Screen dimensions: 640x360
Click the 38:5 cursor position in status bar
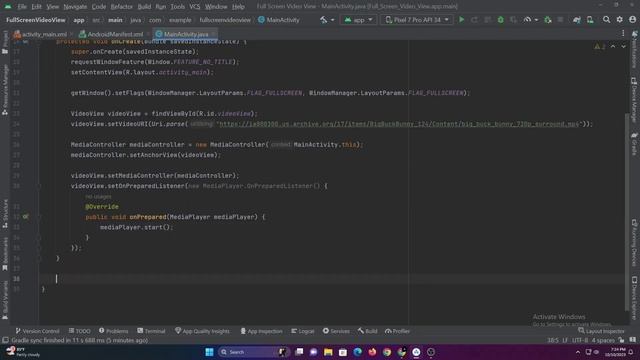tap(553, 340)
